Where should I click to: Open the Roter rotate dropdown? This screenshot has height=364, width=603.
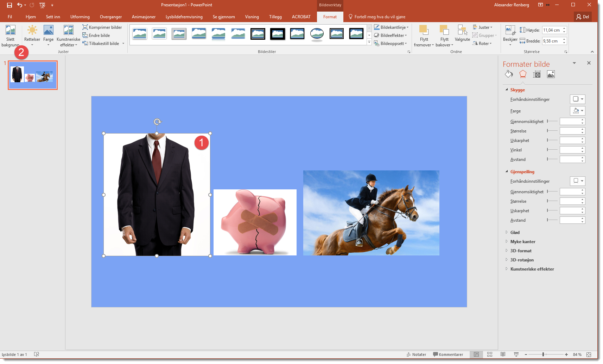(x=482, y=43)
